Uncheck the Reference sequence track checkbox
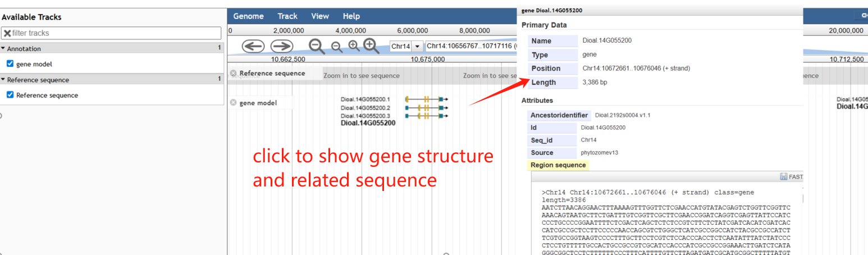868x255 pixels. point(10,95)
